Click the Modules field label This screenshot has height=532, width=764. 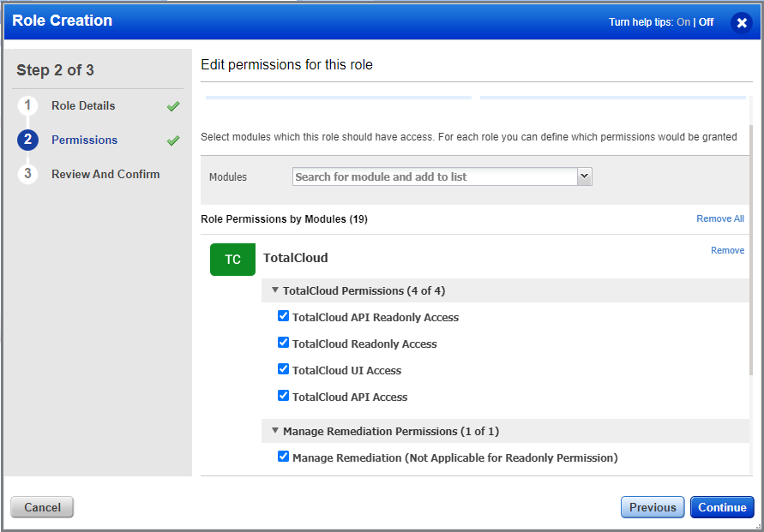point(228,177)
